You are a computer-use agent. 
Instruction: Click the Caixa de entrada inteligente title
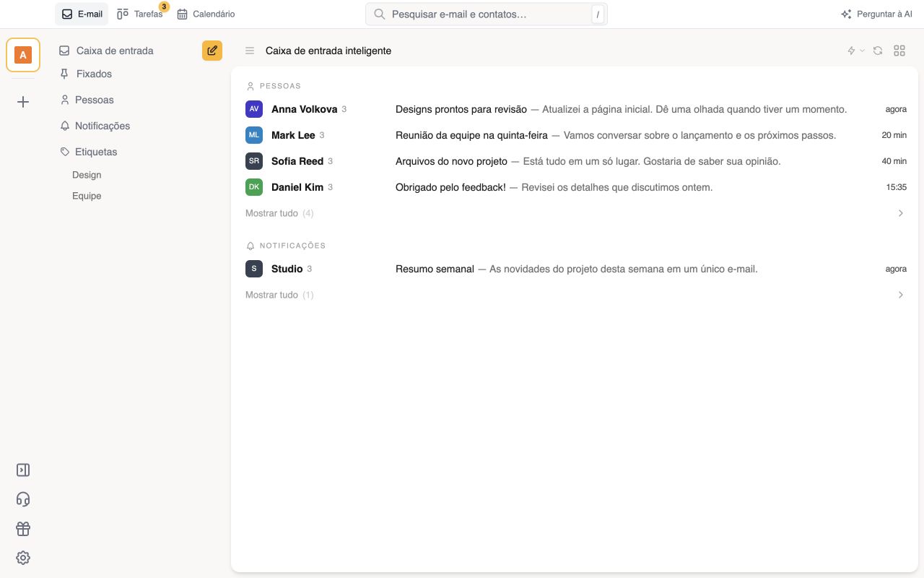328,51
